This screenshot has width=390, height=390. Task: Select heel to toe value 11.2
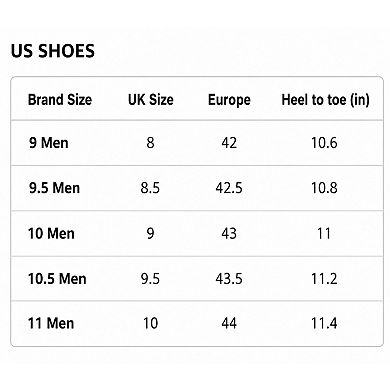(324, 279)
